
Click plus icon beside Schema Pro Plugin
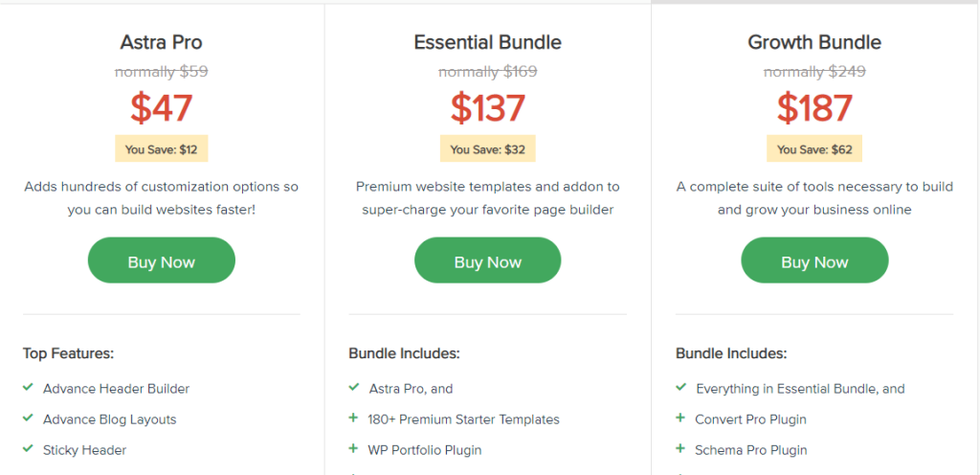pyautogui.click(x=680, y=449)
